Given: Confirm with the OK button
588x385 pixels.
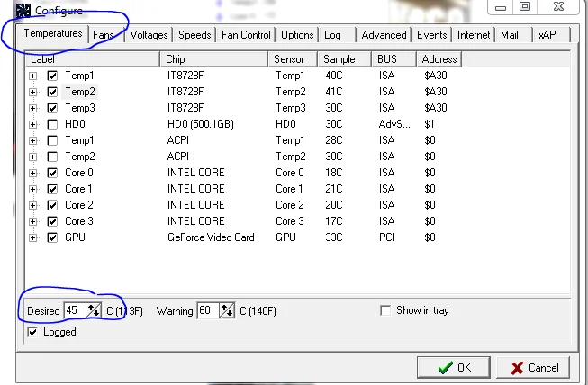Looking at the screenshot, I should pyautogui.click(x=454, y=367).
